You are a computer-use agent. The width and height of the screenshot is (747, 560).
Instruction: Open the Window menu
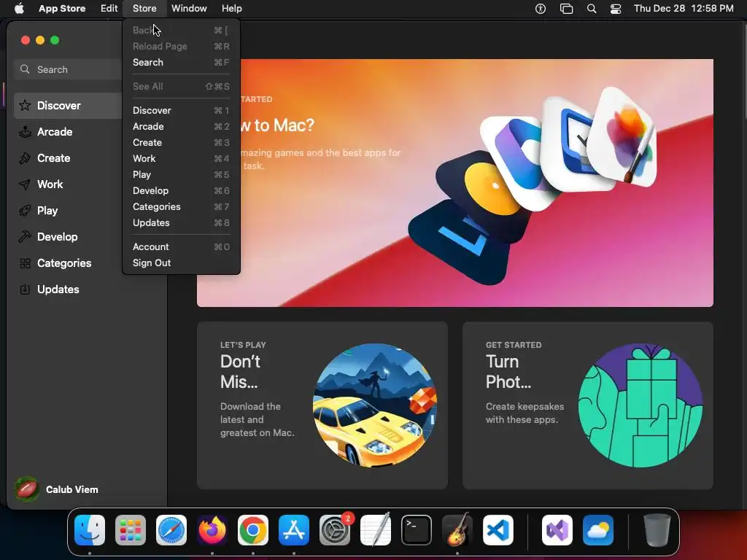pyautogui.click(x=189, y=9)
